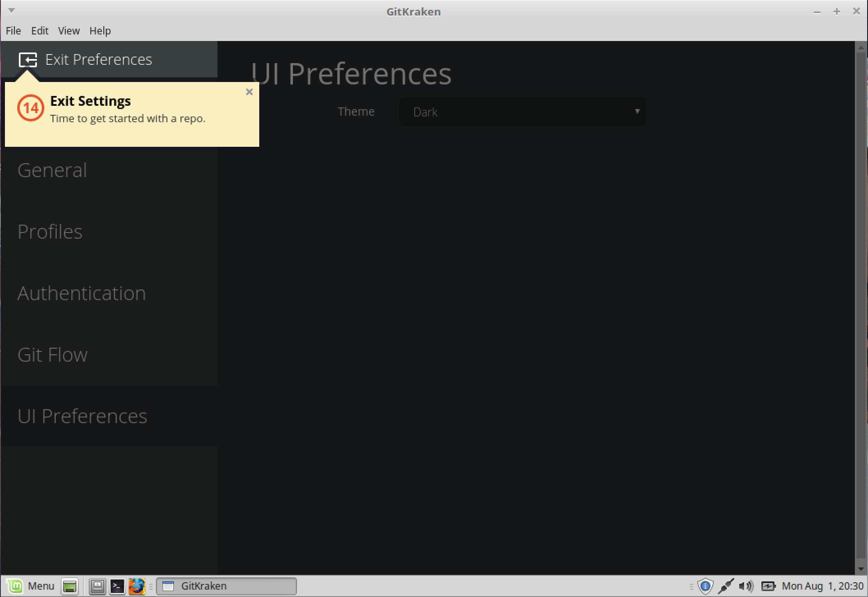Open the File menu
The width and height of the screenshot is (868, 597).
[x=13, y=31]
